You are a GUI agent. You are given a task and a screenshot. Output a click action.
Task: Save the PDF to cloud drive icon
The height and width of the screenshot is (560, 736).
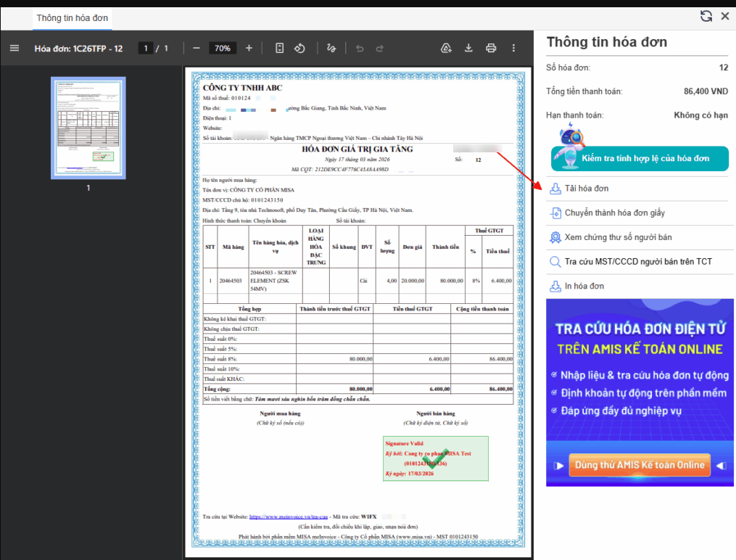coord(447,49)
